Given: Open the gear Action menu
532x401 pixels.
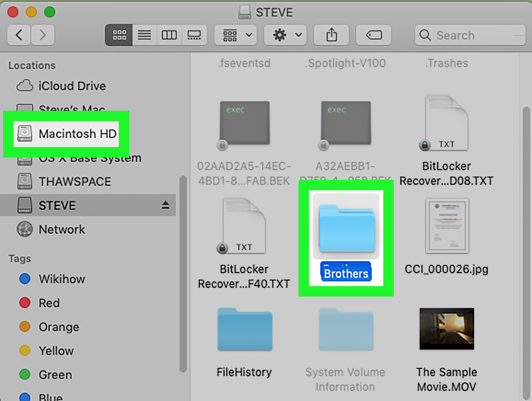Looking at the screenshot, I should [x=285, y=35].
